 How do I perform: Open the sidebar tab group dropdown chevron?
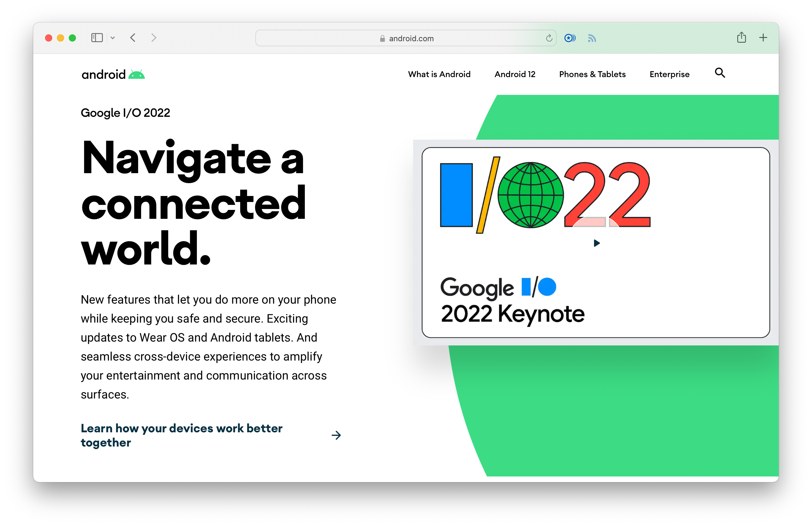113,38
